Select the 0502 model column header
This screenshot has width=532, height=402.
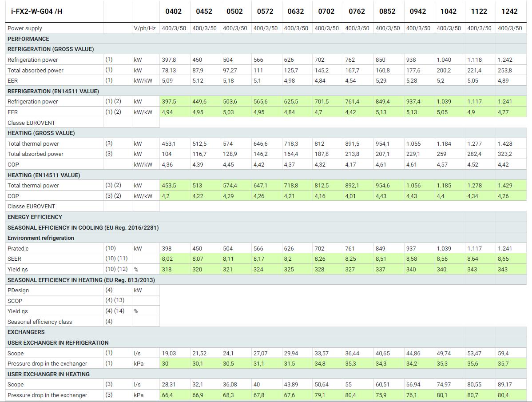click(x=234, y=12)
